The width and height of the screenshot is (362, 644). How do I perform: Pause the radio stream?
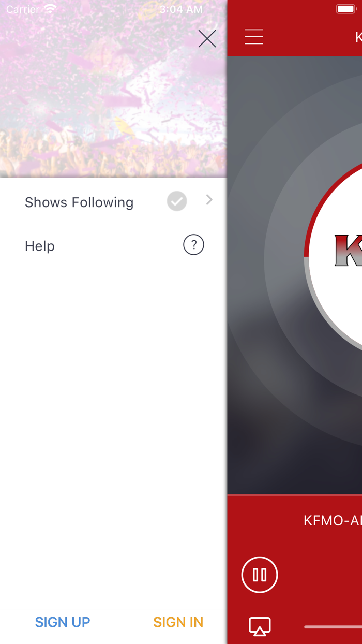point(260,575)
